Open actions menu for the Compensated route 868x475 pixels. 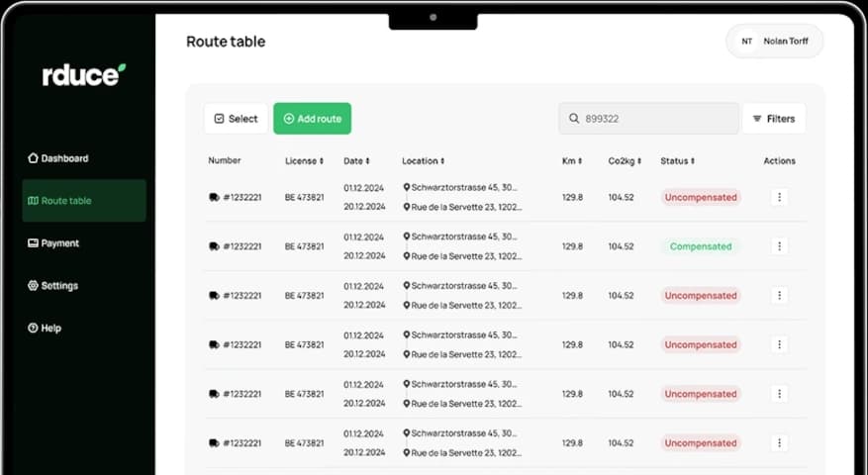(x=779, y=246)
